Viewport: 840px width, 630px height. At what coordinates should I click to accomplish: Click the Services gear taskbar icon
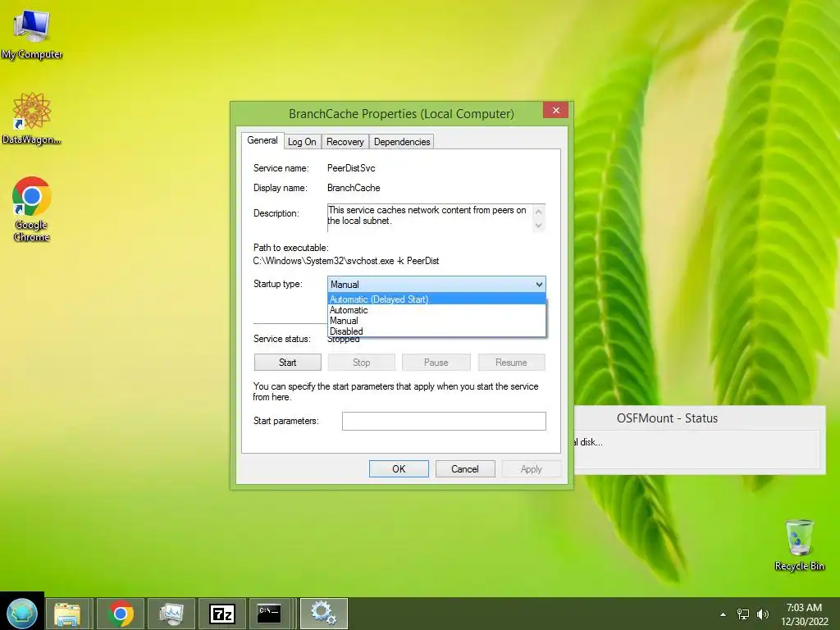tap(324, 614)
